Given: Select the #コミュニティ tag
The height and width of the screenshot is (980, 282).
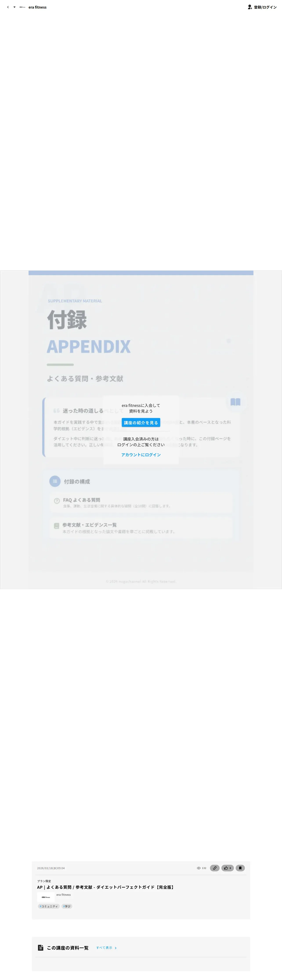Looking at the screenshot, I should (x=49, y=906).
